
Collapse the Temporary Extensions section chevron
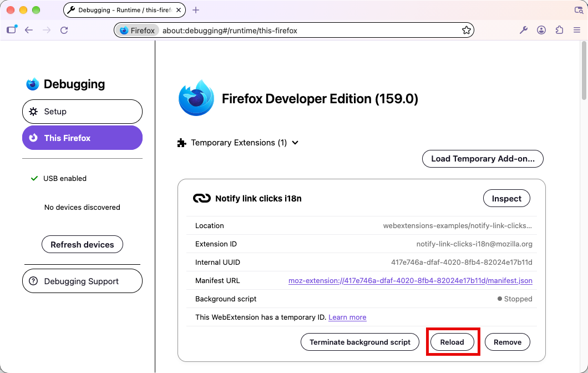tap(295, 143)
